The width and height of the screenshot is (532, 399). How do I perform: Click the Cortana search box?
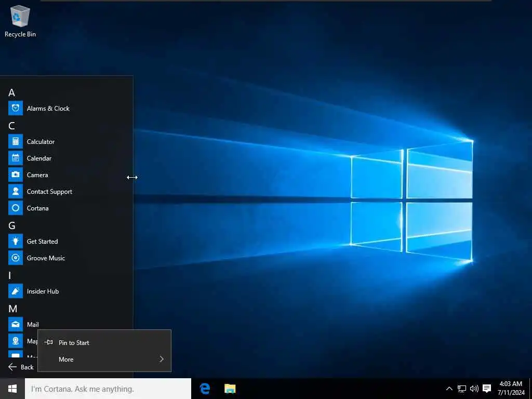point(108,389)
